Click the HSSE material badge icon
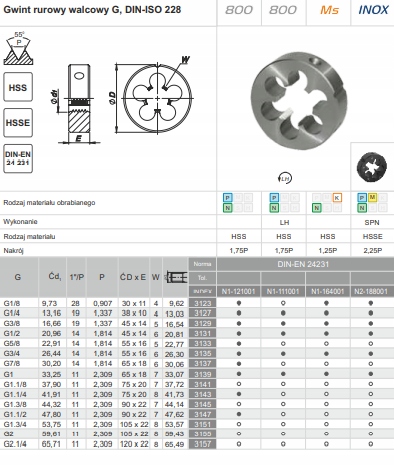394x466 pixels. (18, 123)
